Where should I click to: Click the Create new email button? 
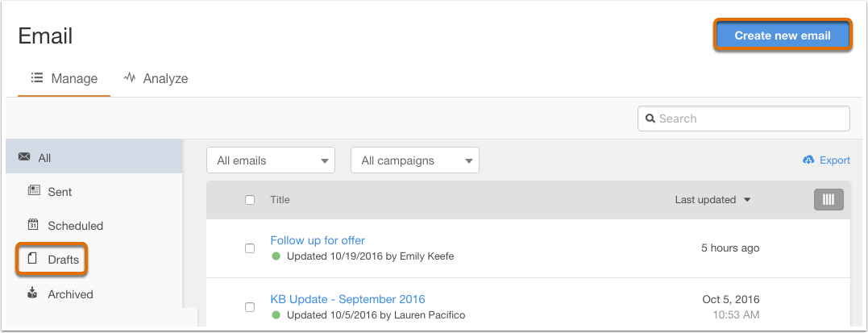(x=783, y=35)
